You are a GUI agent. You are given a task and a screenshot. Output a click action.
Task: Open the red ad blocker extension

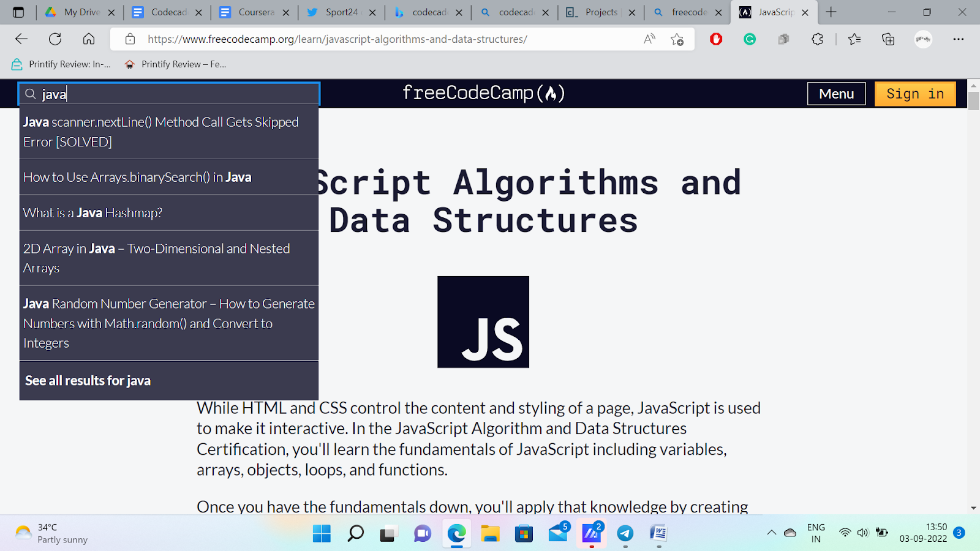(716, 39)
